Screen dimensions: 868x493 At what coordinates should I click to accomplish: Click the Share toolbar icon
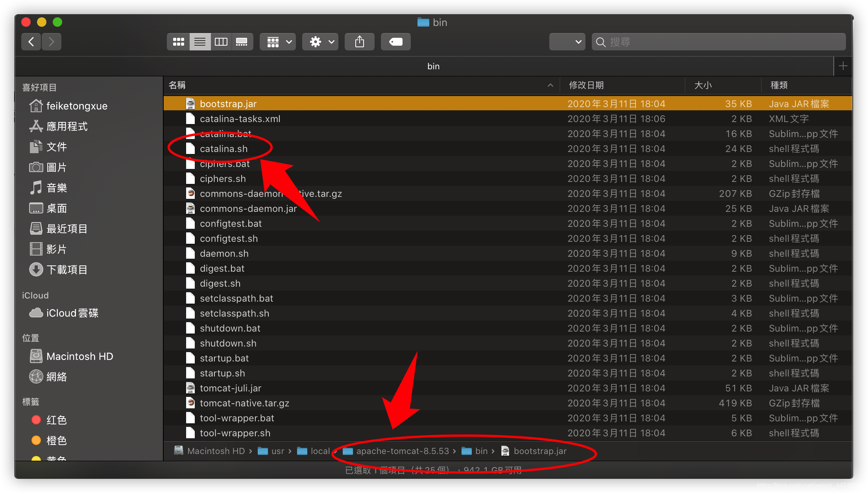pyautogui.click(x=360, y=42)
